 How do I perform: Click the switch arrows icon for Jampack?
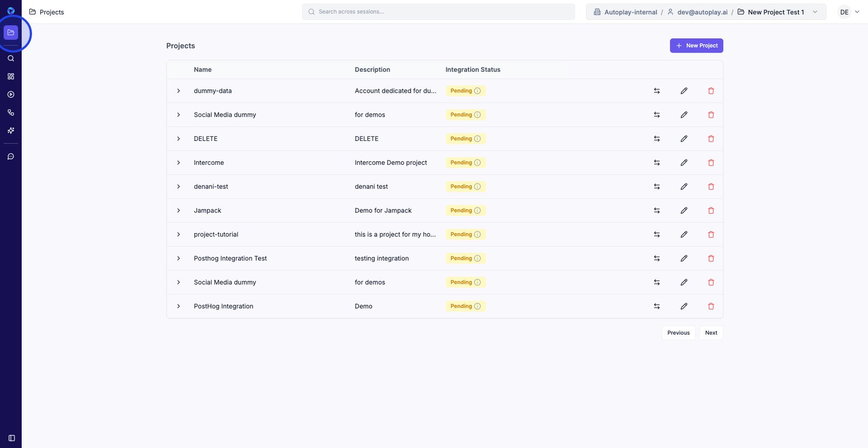(x=656, y=210)
